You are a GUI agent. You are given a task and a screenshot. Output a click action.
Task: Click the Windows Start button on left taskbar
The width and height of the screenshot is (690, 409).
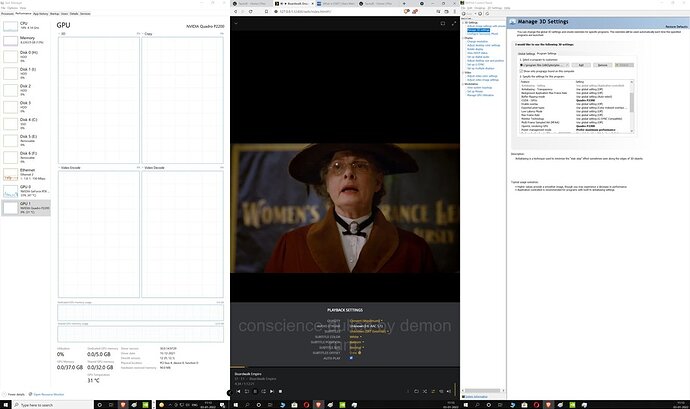[x=5, y=405]
